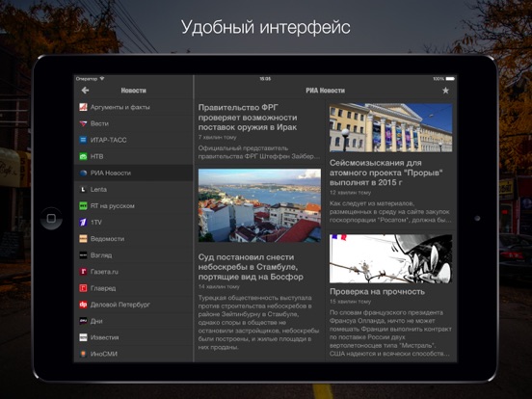Open the НТВ news source
Screen dimensions: 532x399
click(134, 156)
